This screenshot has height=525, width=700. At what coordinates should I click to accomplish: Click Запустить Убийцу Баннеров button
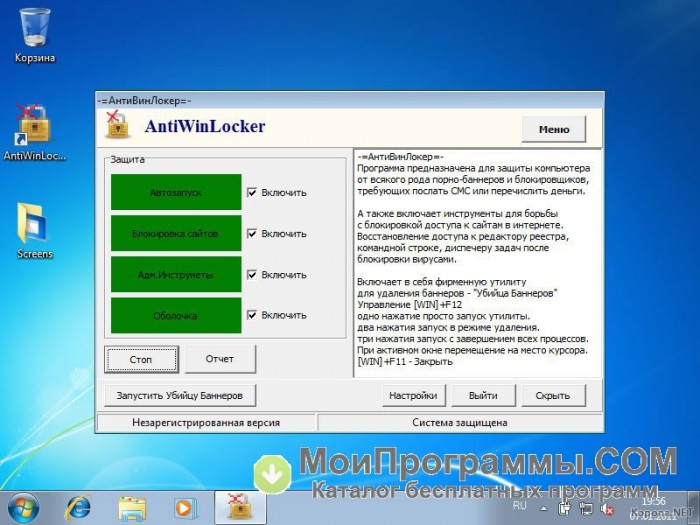(x=180, y=396)
